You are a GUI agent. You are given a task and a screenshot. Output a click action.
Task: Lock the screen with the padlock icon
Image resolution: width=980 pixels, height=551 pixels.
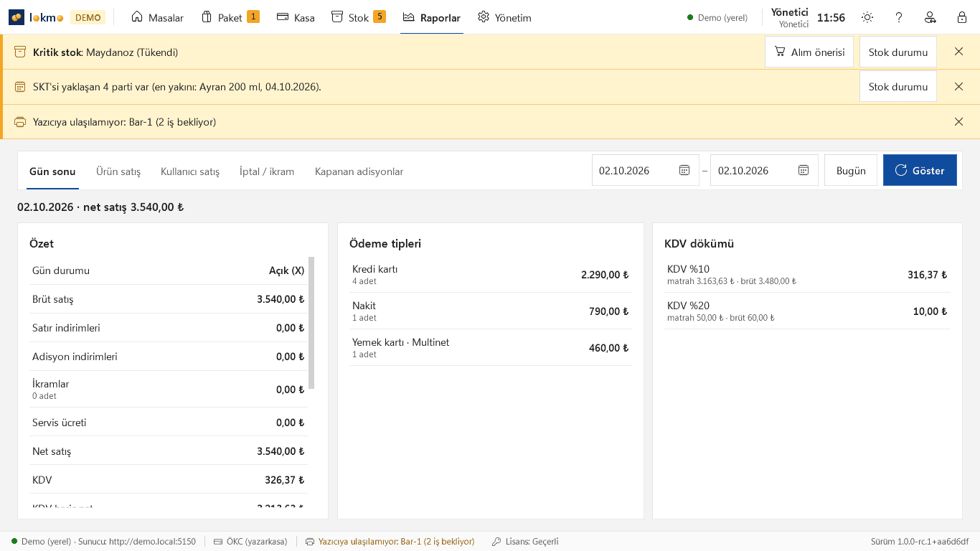pyautogui.click(x=962, y=17)
